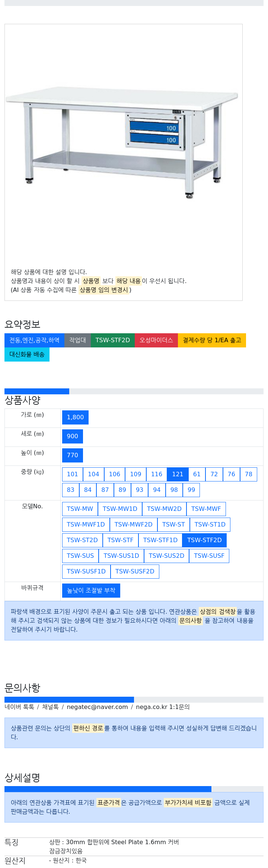Choose the 1,800 width option

[75, 417]
